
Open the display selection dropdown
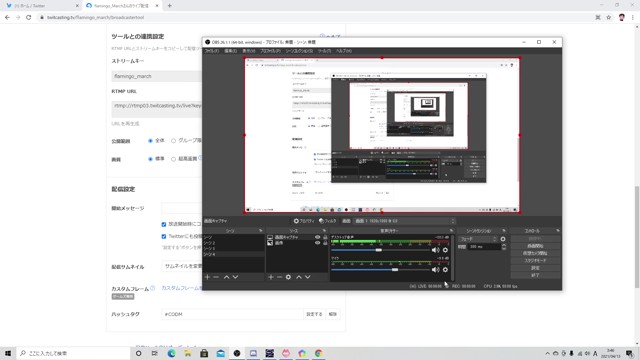coord(404,221)
